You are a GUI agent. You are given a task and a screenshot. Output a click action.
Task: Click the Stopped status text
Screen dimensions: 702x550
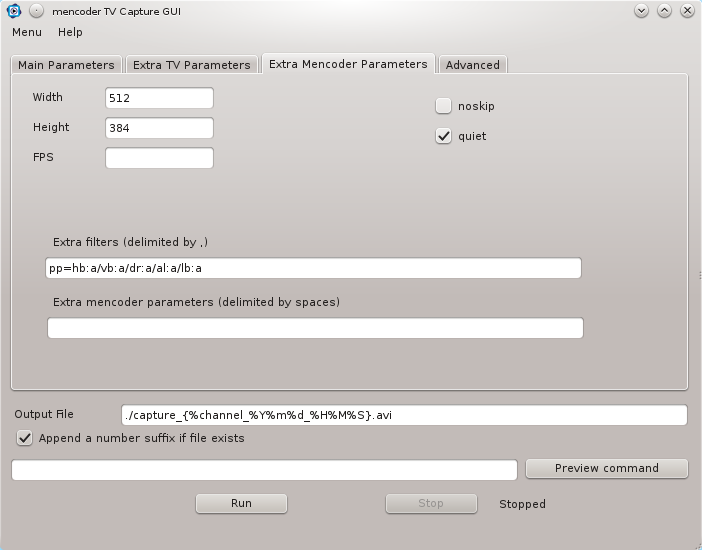[522, 504]
